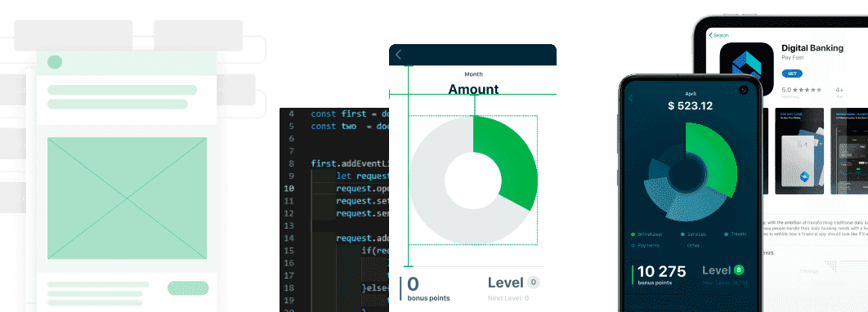Click the GET button for Digital Banking
The image size is (868, 312).
(x=792, y=74)
